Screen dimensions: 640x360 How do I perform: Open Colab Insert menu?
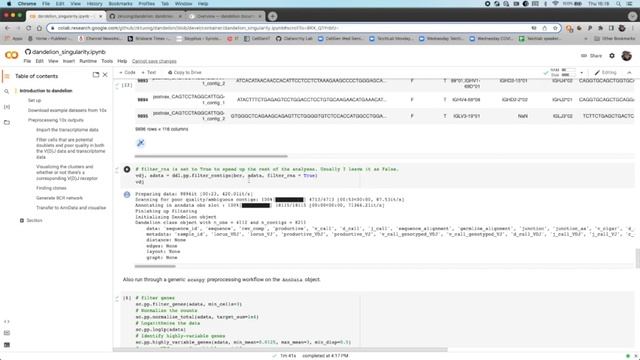point(69,61)
